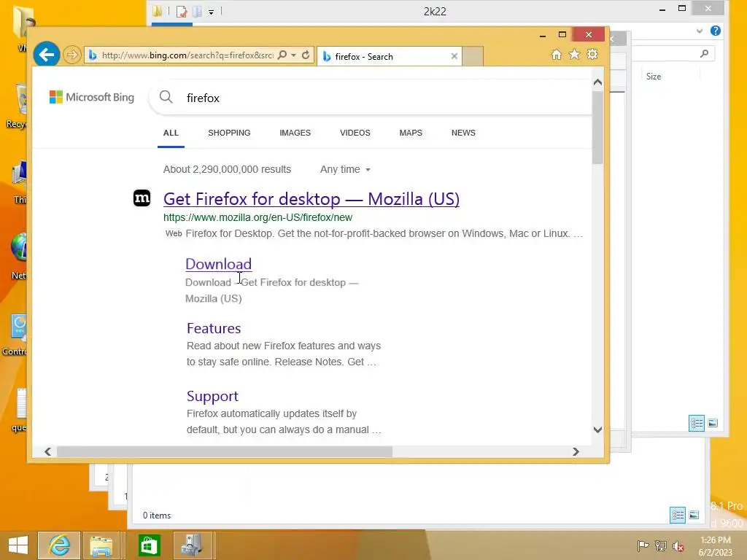Click the vertical scrollbar down arrow
This screenshot has height=560, width=747.
tap(598, 429)
